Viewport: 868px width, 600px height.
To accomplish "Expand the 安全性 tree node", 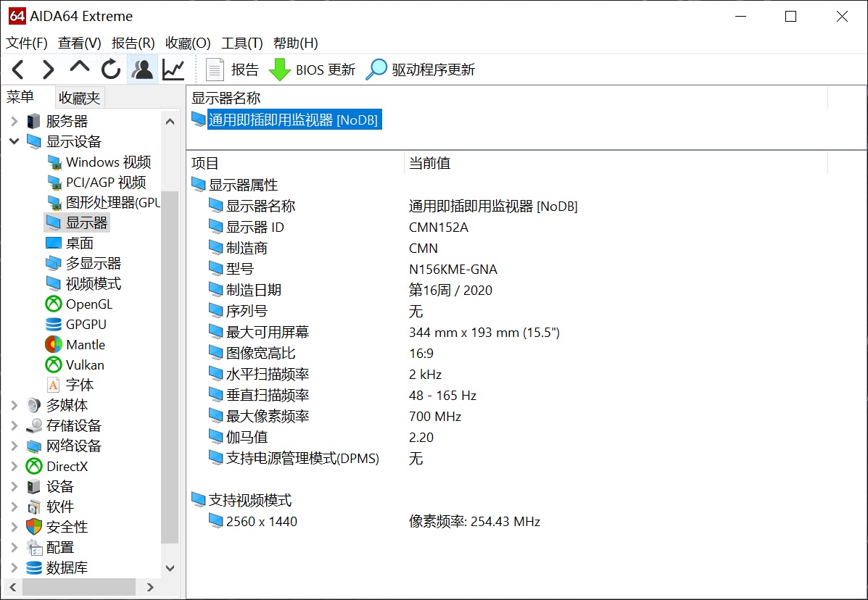I will pyautogui.click(x=15, y=527).
